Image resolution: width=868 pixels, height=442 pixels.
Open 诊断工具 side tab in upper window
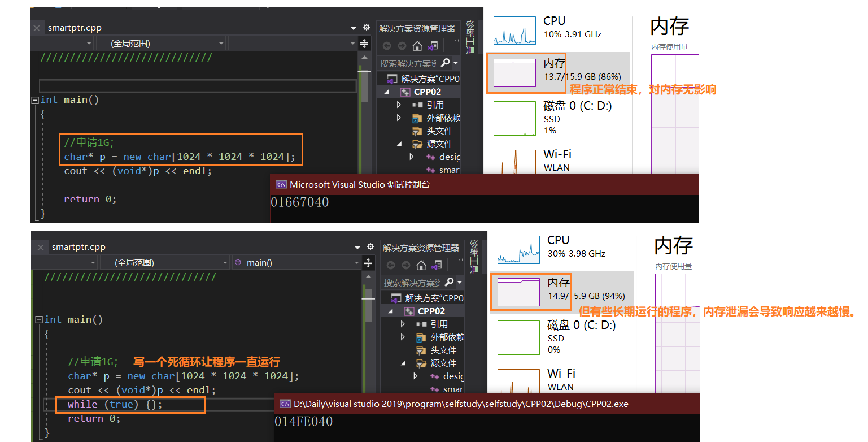coord(470,36)
